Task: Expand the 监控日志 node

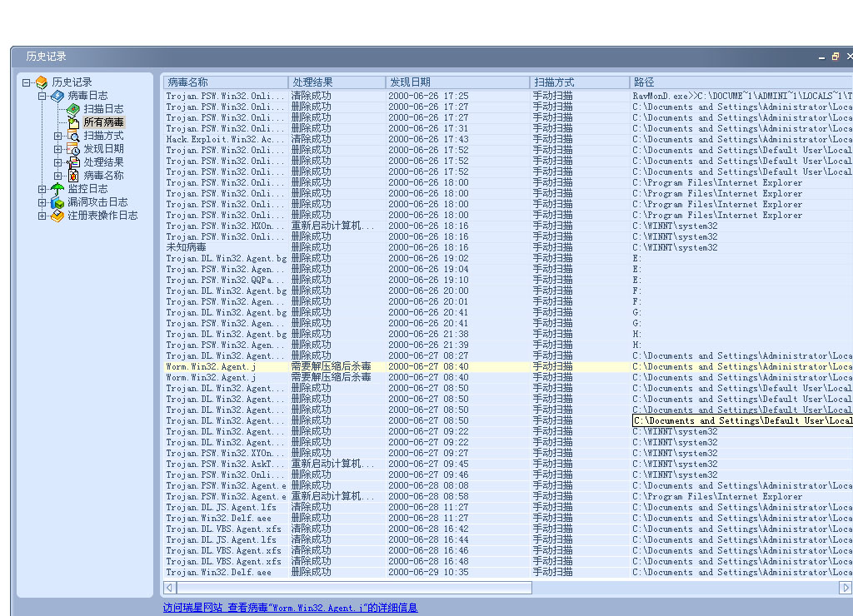Action: (42, 189)
